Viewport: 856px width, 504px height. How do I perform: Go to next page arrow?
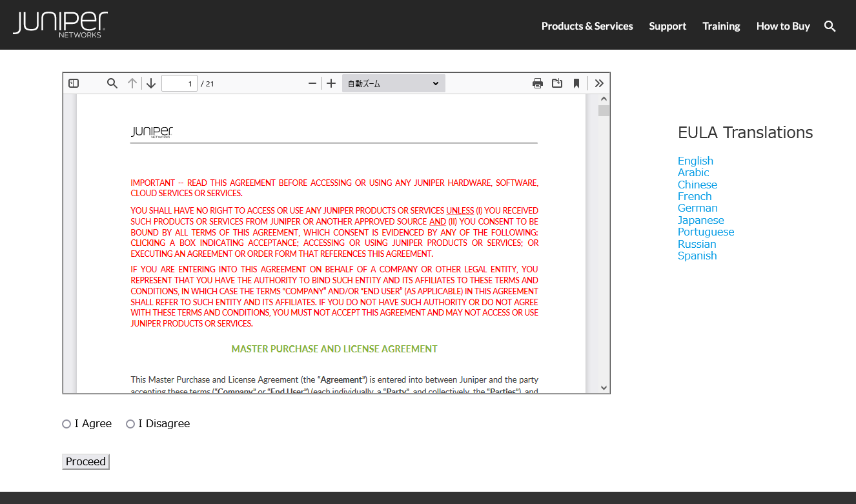tap(151, 83)
